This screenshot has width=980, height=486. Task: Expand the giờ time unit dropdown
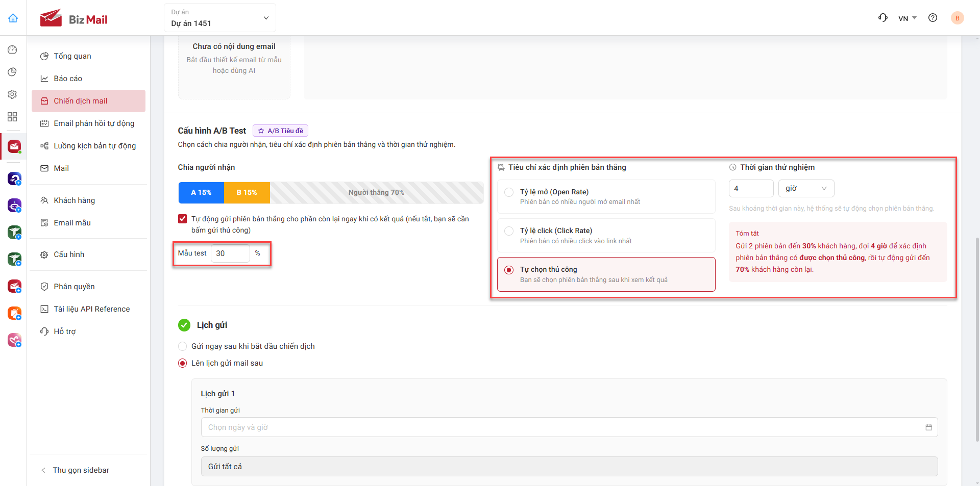(x=806, y=188)
